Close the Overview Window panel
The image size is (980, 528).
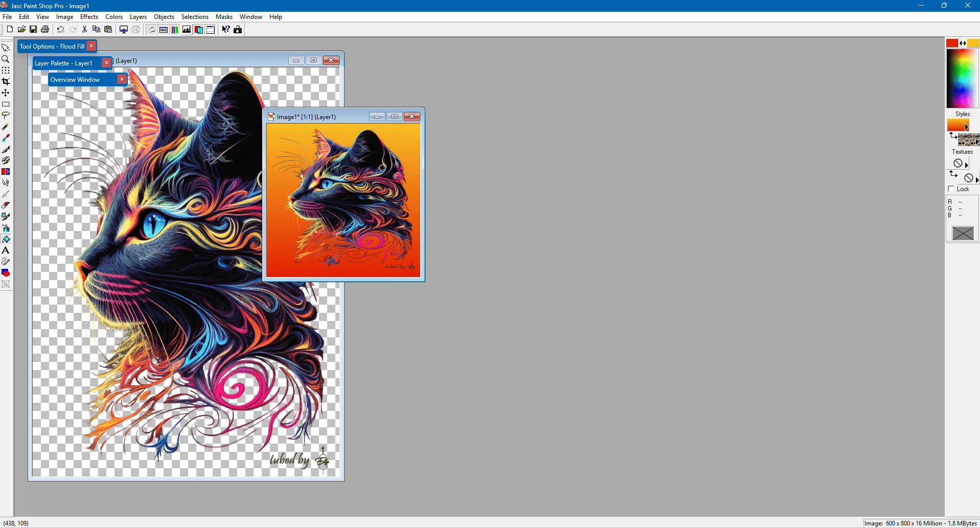(x=122, y=79)
